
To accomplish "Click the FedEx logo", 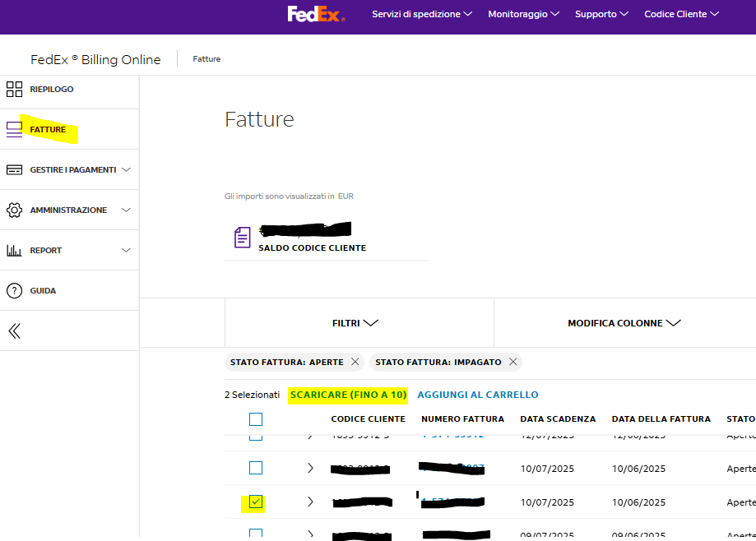I will click(x=316, y=14).
